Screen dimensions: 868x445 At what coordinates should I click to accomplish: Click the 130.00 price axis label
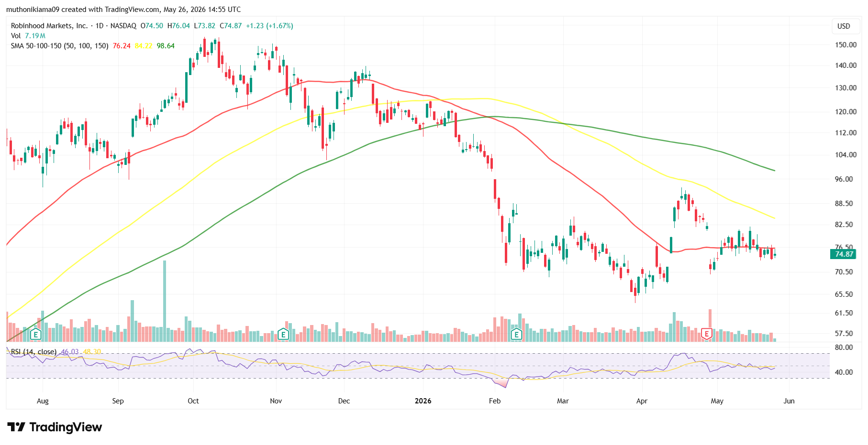(846, 88)
